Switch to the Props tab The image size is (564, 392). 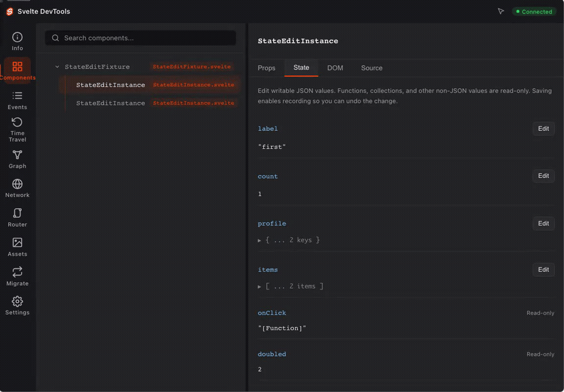[267, 68]
